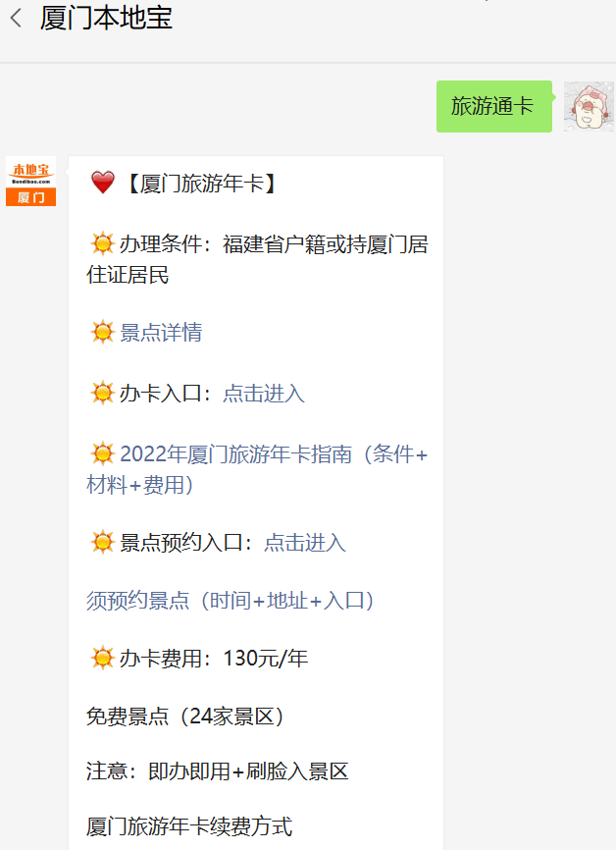
Task: Open 须预约景点（时间+地址+入口）link
Action: (231, 601)
